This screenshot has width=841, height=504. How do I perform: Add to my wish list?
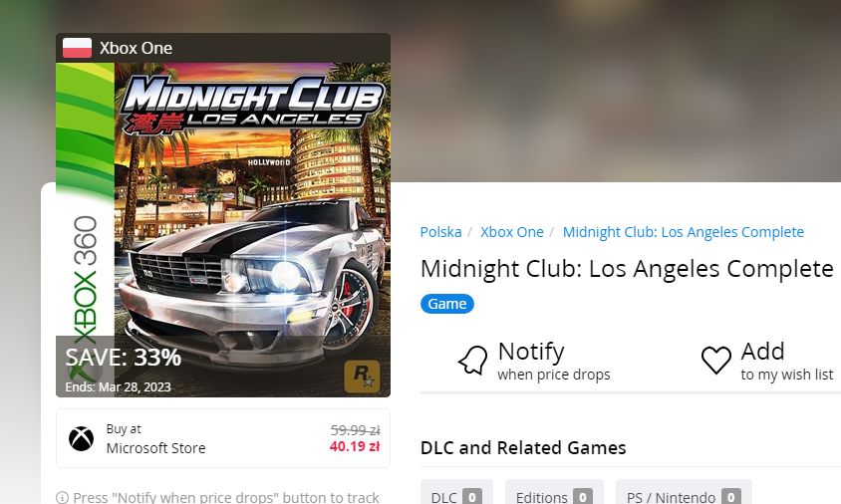pyautogui.click(x=767, y=360)
